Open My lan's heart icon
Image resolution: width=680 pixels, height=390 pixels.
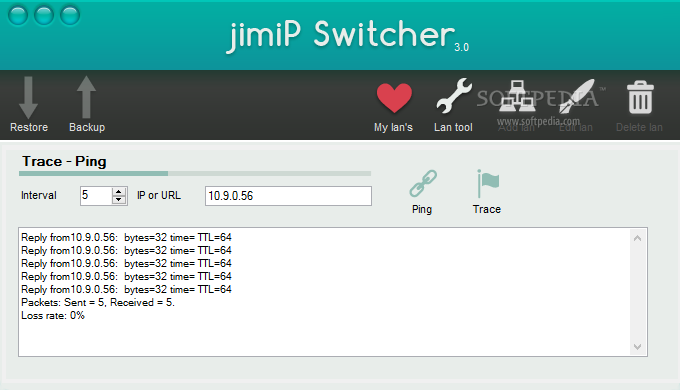pyautogui.click(x=394, y=98)
